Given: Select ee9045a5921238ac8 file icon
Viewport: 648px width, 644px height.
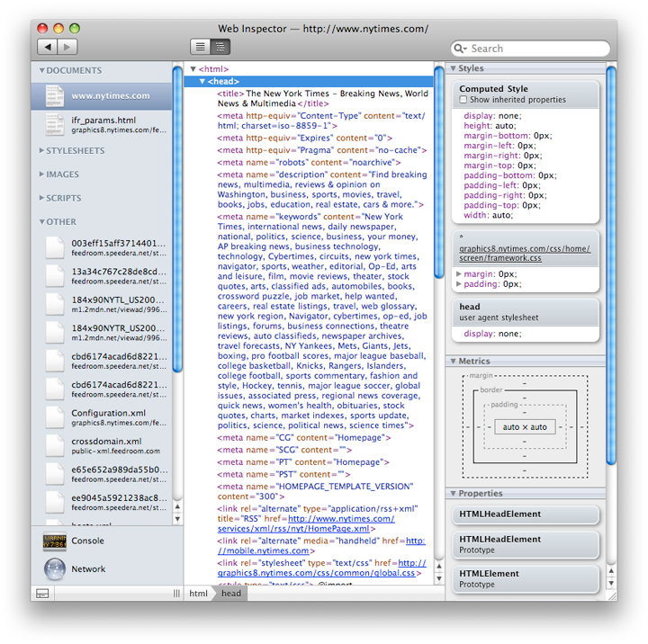Looking at the screenshot, I should (55, 502).
